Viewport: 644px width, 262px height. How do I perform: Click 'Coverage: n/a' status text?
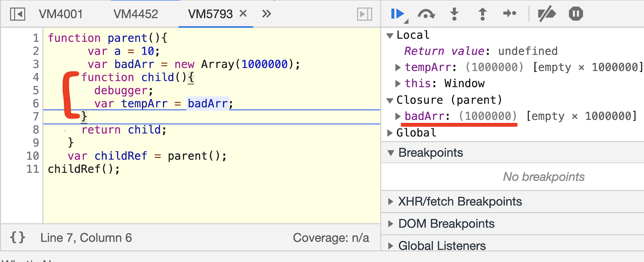pyautogui.click(x=331, y=238)
